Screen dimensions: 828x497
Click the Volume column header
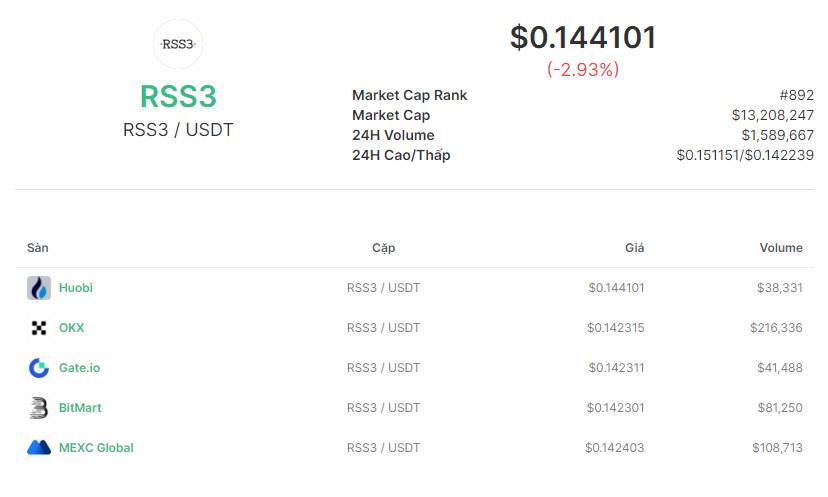tap(781, 248)
